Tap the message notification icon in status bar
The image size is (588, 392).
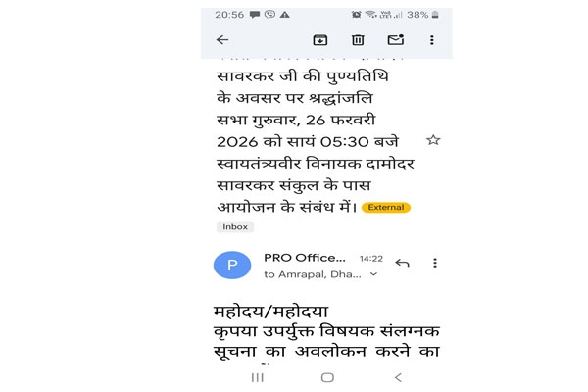point(255,15)
